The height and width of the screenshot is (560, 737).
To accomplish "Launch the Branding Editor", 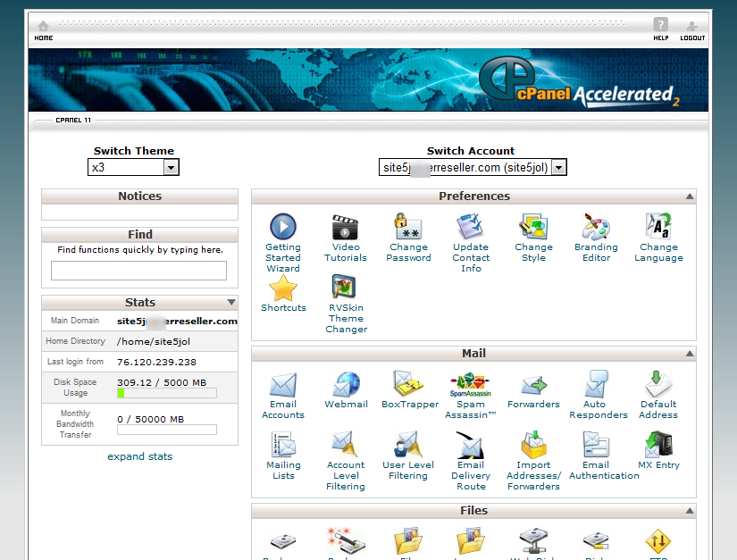I will coord(596,238).
